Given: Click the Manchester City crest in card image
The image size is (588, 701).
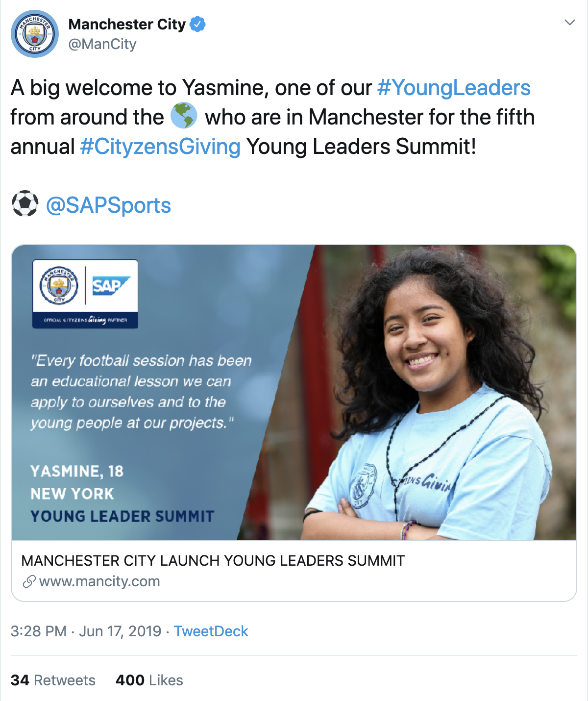Looking at the screenshot, I should click(59, 285).
